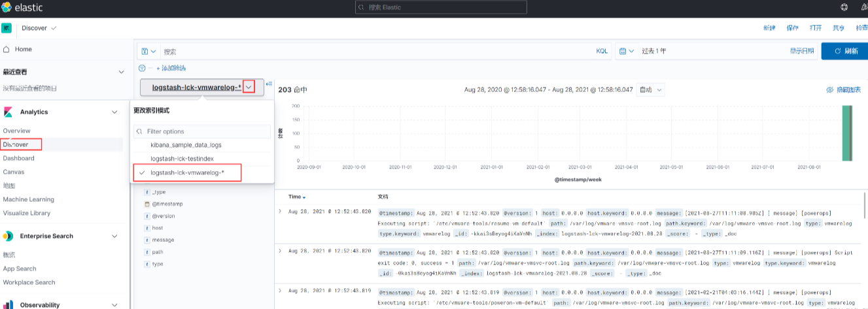The width and height of the screenshot is (868, 309).
Task: Expand the first 12:52:43.820 document row
Action: coord(280,212)
